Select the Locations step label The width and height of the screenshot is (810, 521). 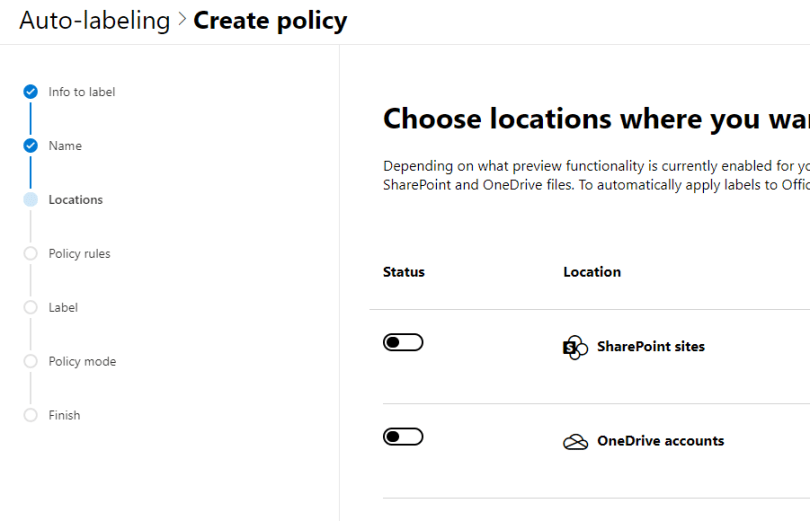click(76, 200)
